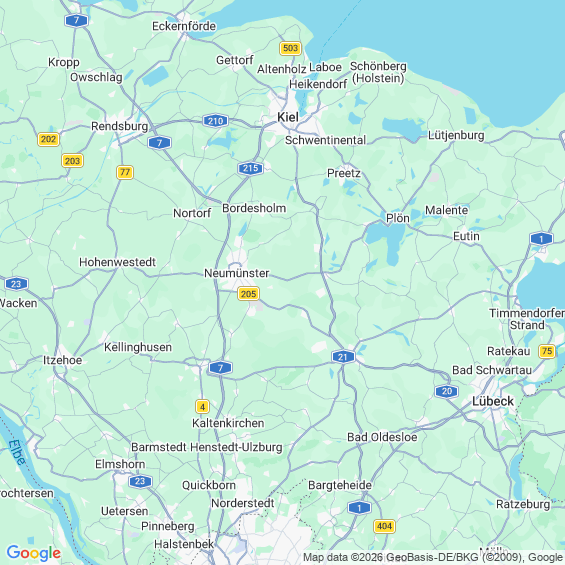This screenshot has height=565, width=565.
Task: Click the Map data copyright text
Action: (433, 557)
